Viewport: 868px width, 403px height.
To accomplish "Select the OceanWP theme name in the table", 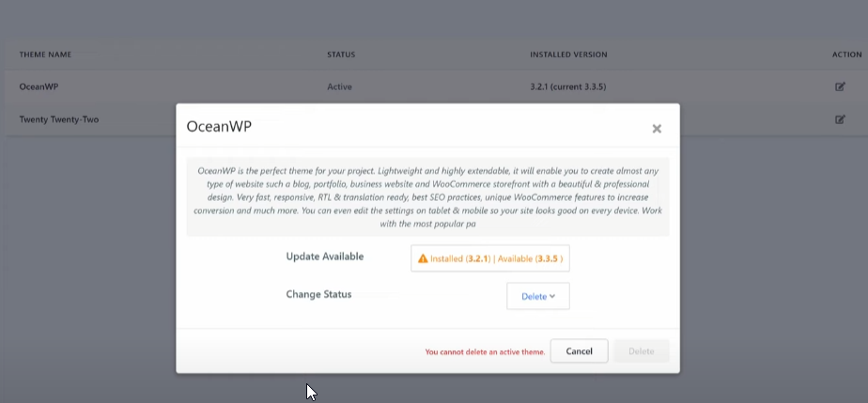I will pyautogui.click(x=39, y=87).
